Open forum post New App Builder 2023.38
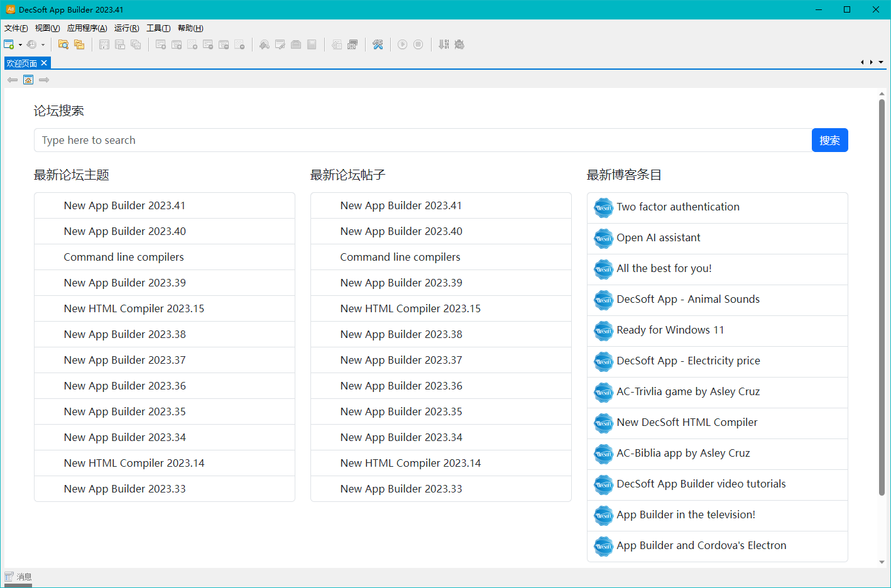 click(x=441, y=334)
